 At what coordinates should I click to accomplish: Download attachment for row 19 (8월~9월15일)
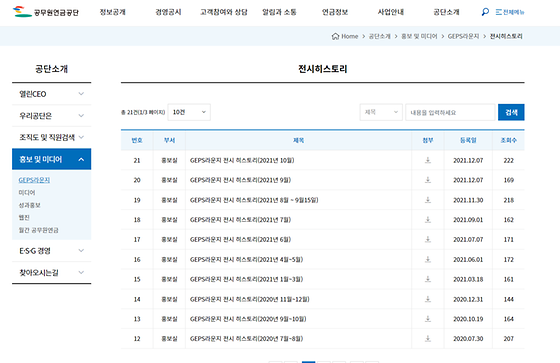tap(428, 200)
